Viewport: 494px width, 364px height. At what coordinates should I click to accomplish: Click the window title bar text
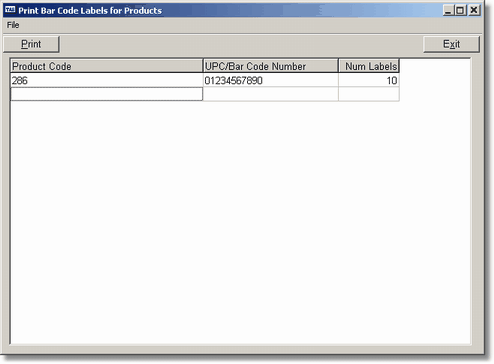click(90, 11)
